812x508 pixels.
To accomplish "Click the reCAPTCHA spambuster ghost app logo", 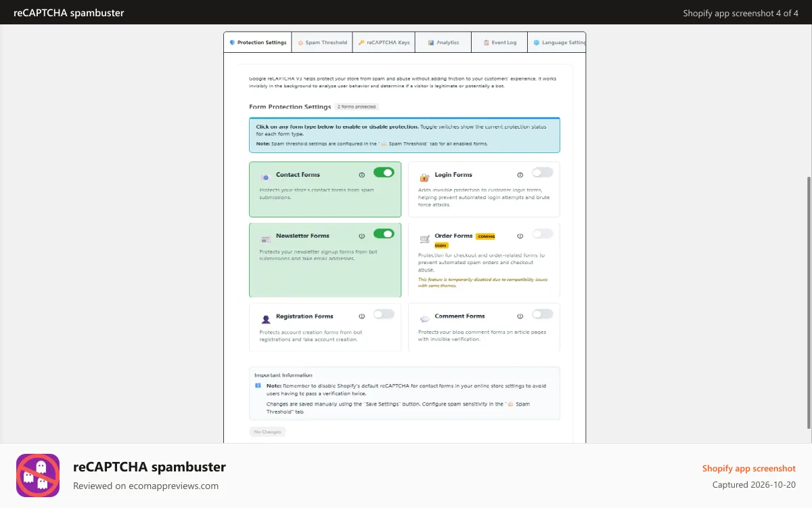I will 38,475.
